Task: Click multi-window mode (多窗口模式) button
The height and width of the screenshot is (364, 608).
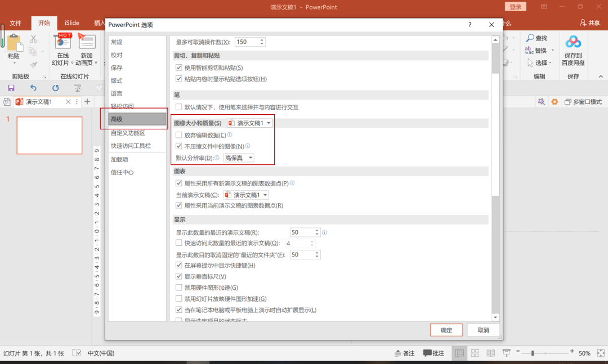Action: (583, 102)
